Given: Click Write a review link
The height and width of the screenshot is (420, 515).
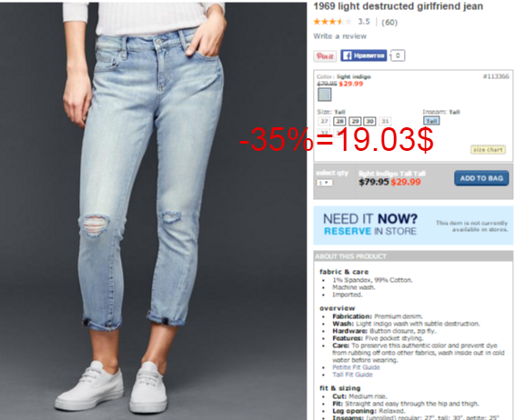Looking at the screenshot, I should click(x=339, y=36).
